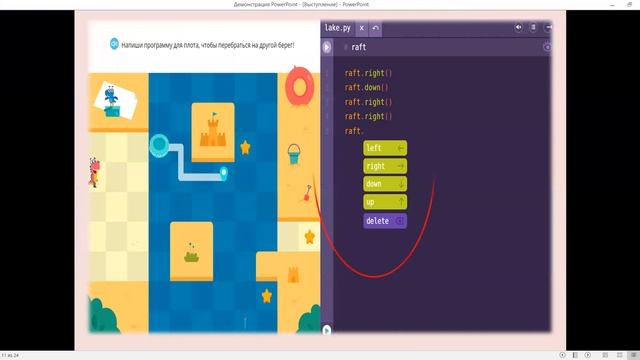This screenshot has height=360, width=640.
Task: Open the slide menu icon between the arrows
Action: point(575,355)
